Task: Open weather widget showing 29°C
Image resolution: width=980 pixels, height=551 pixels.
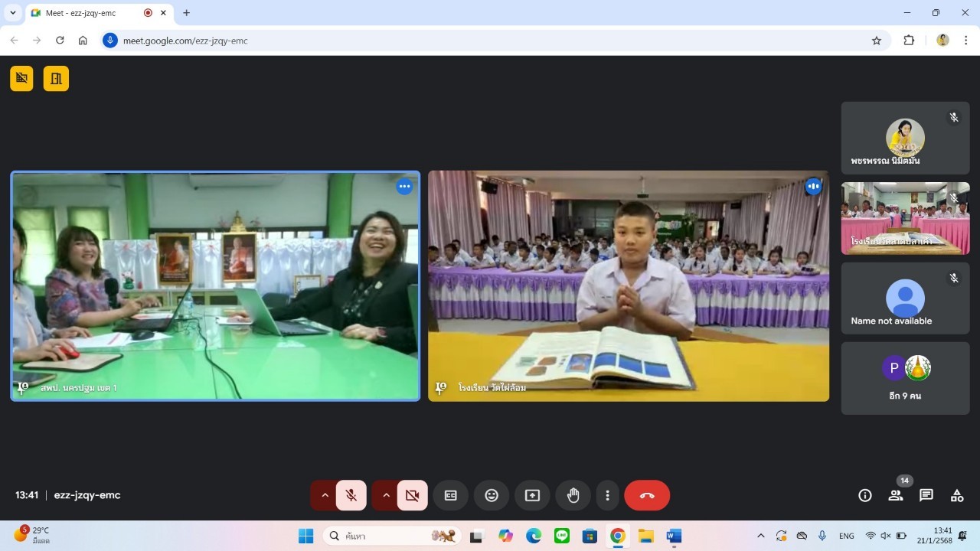Action: pos(31,535)
